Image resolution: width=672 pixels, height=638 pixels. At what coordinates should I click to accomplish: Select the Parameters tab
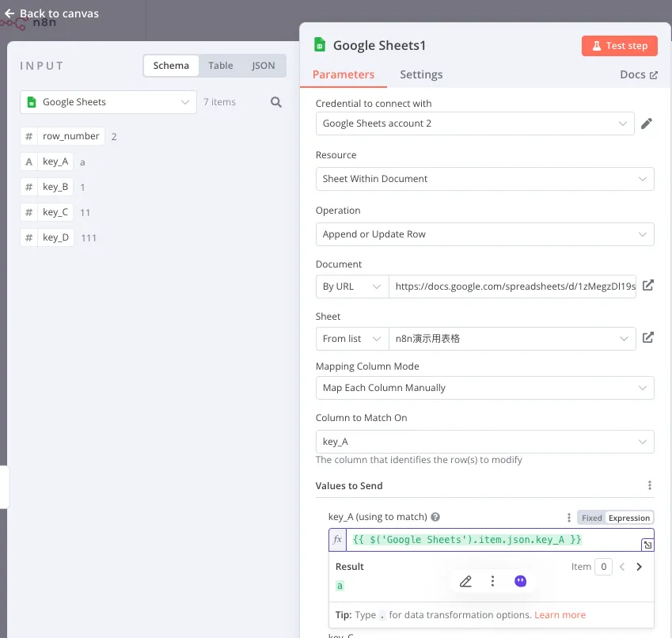pyautogui.click(x=344, y=74)
